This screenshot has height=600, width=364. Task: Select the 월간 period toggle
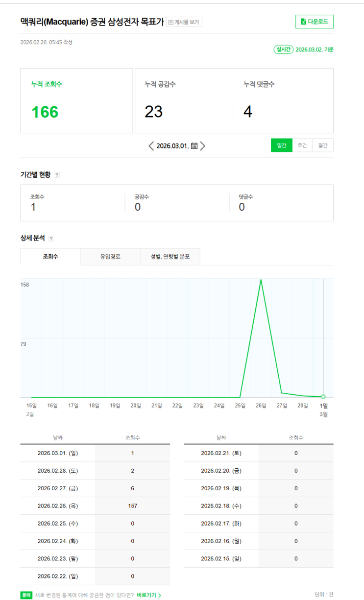[x=323, y=145]
